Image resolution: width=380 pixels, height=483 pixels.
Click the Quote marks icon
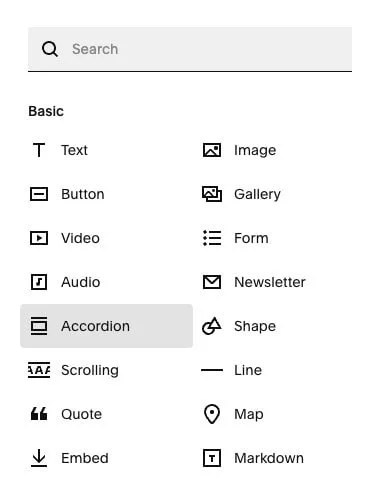tap(39, 414)
